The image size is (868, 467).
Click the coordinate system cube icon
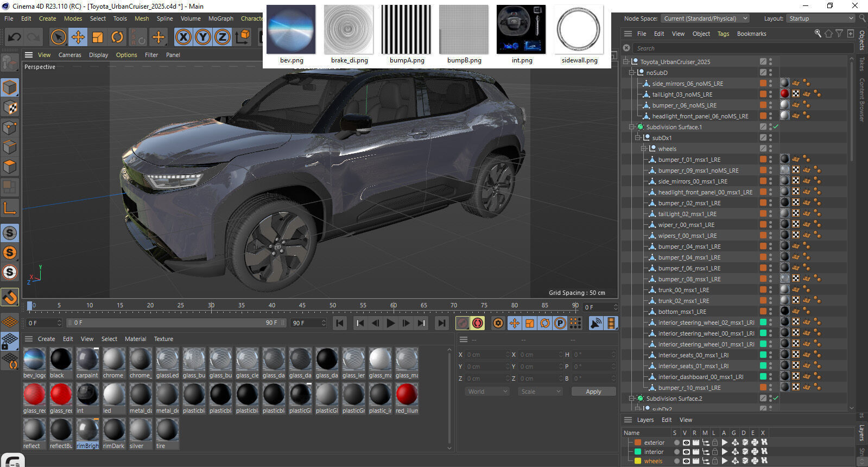pos(243,37)
